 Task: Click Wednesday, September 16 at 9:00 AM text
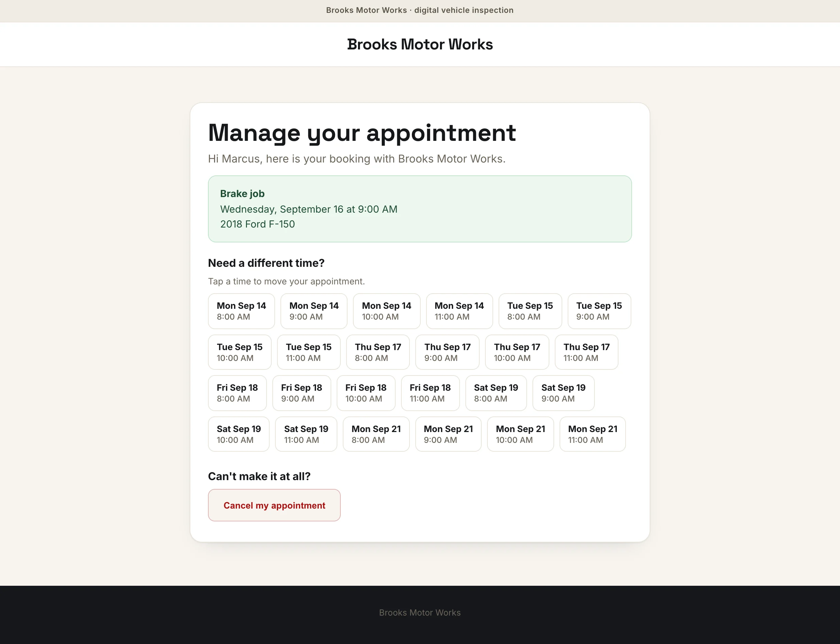(309, 209)
